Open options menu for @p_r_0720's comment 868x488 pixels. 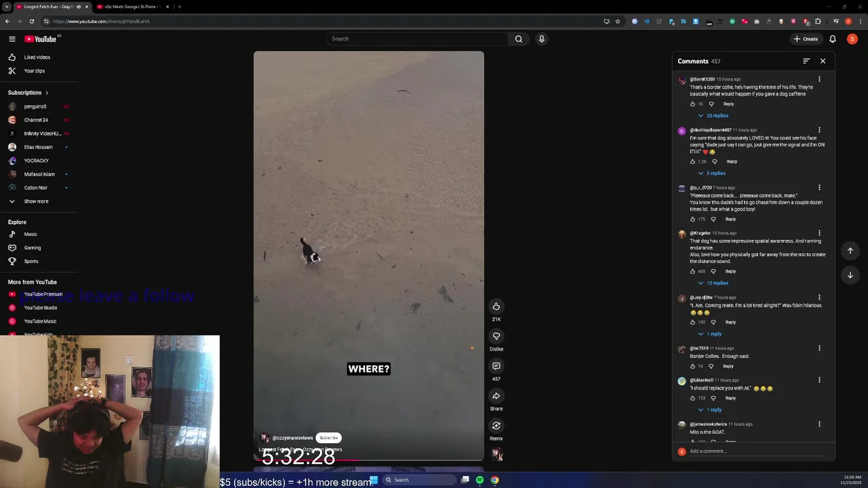(x=819, y=188)
